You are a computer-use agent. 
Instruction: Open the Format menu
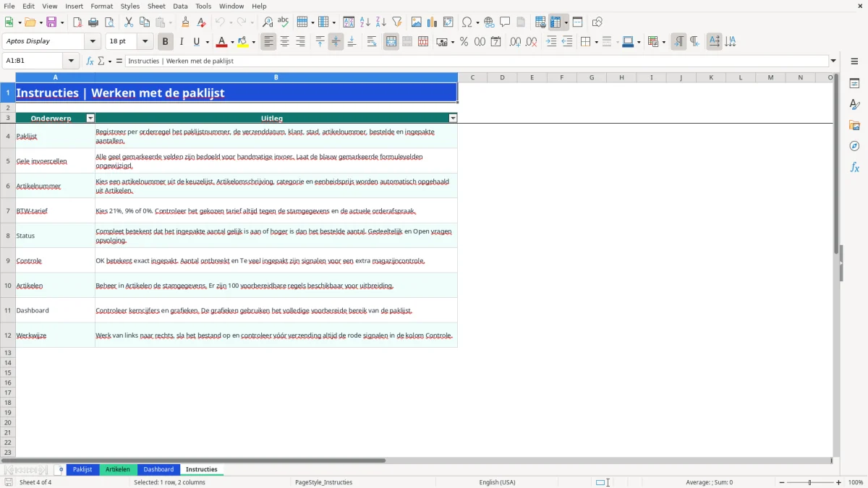click(102, 6)
